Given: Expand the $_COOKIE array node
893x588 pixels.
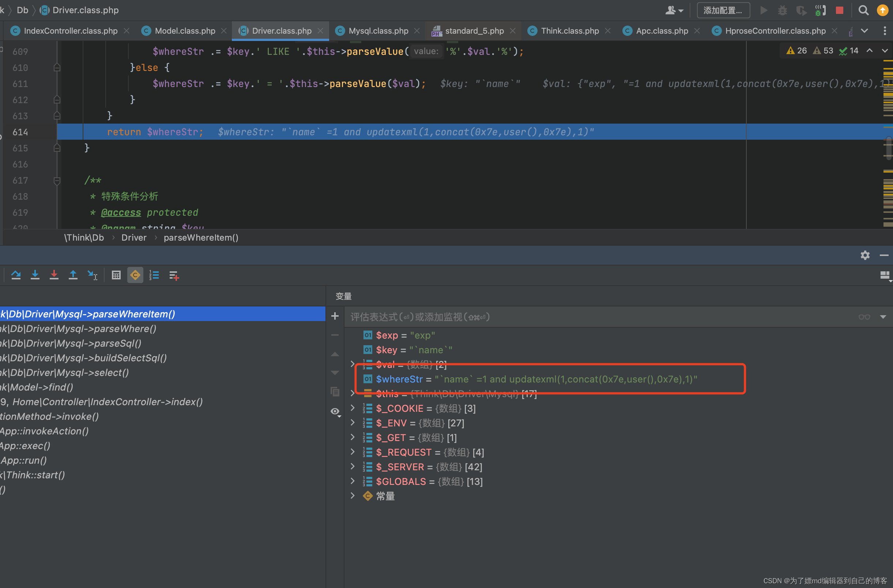Looking at the screenshot, I should tap(352, 408).
